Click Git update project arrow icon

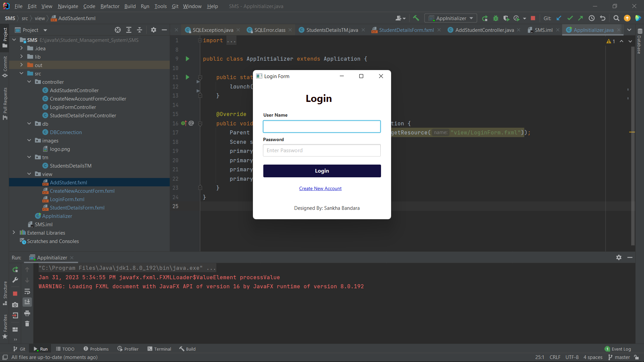click(559, 18)
